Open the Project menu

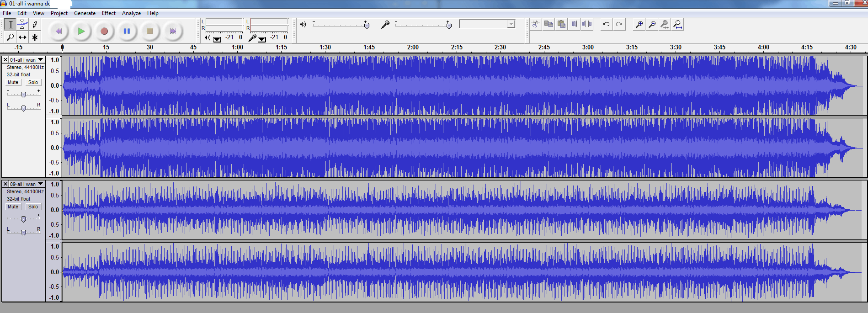(x=59, y=13)
